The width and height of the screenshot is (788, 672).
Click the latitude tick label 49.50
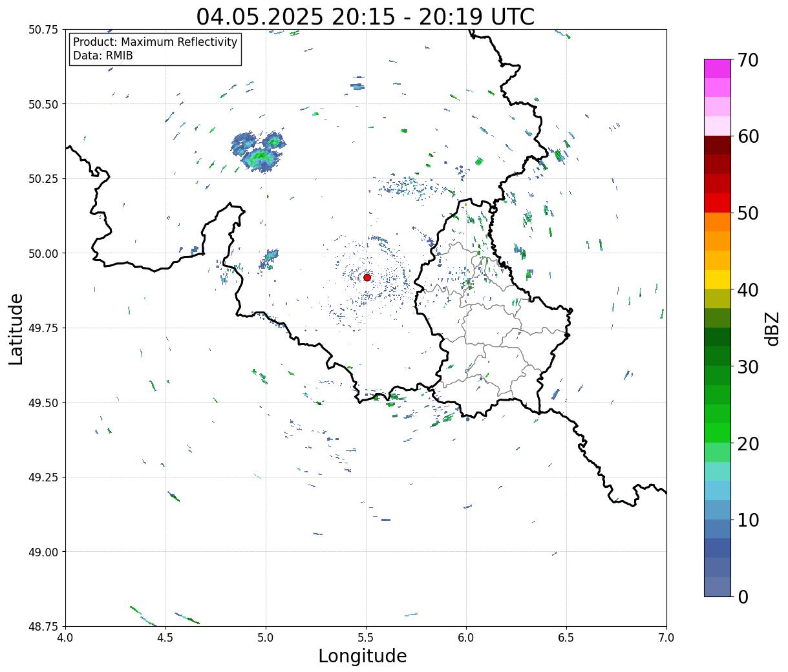(43, 403)
